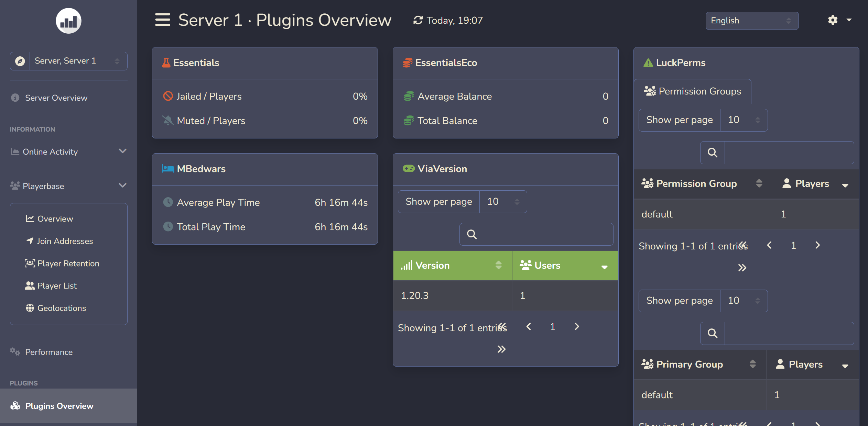
Task: Open Geolocations page
Action: [62, 308]
